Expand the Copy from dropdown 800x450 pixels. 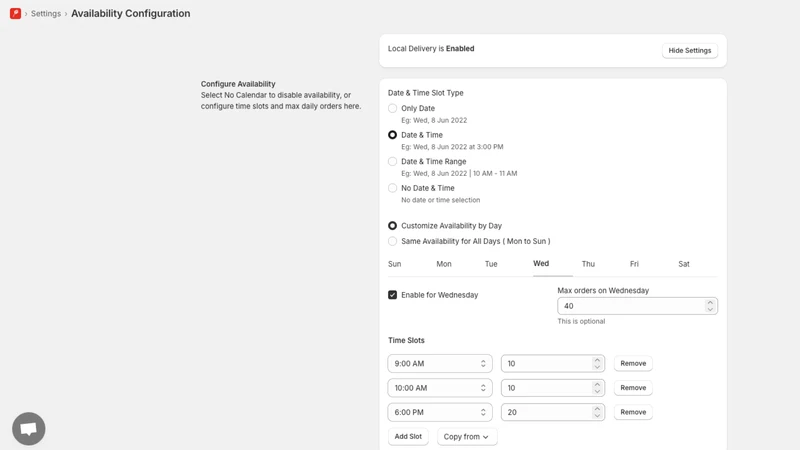click(467, 437)
